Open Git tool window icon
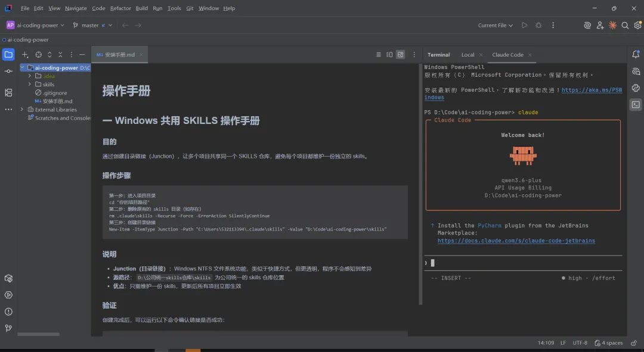The width and height of the screenshot is (644, 352). 8,328
